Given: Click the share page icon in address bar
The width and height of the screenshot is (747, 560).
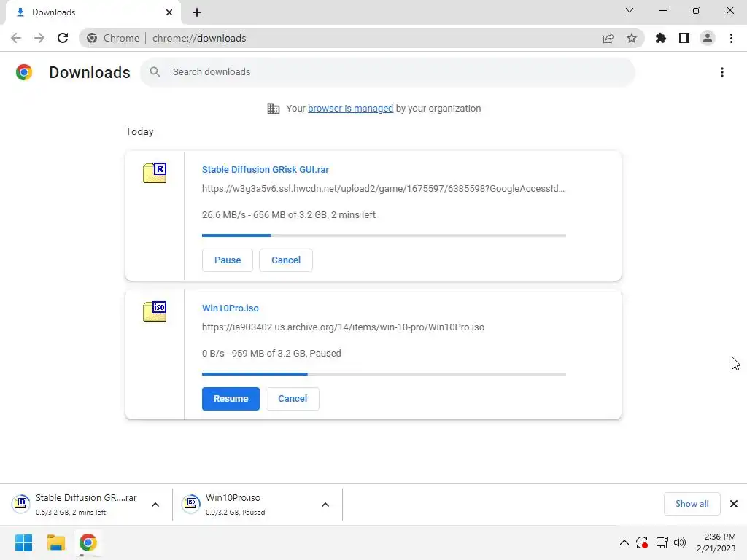Looking at the screenshot, I should point(608,38).
